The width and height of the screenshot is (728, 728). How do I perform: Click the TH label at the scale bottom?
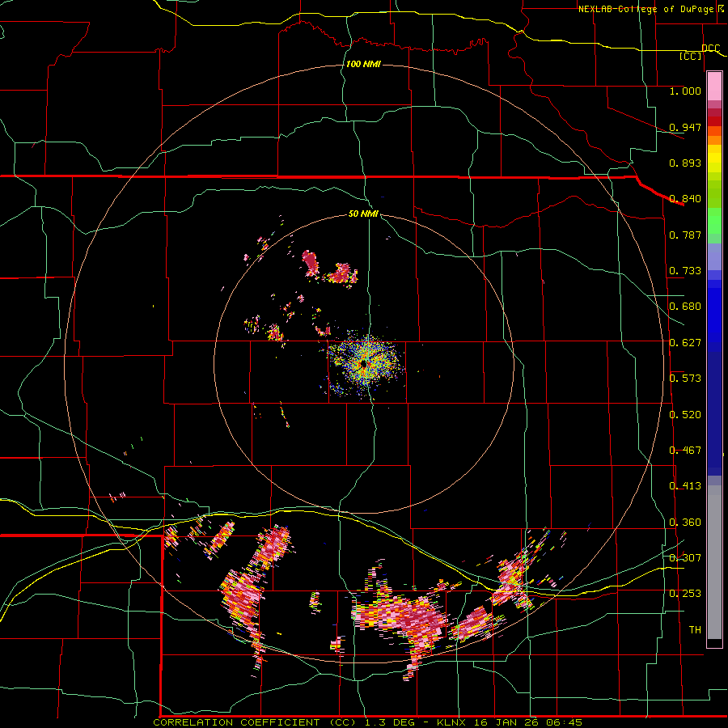coord(695,630)
